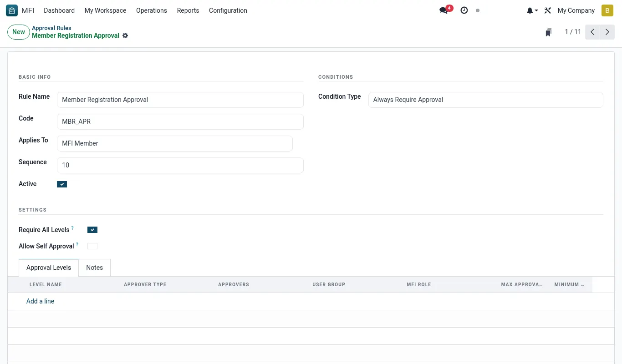Viewport: 622px width, 364px height.
Task: Sort by Level Name column header
Action: (x=46, y=284)
